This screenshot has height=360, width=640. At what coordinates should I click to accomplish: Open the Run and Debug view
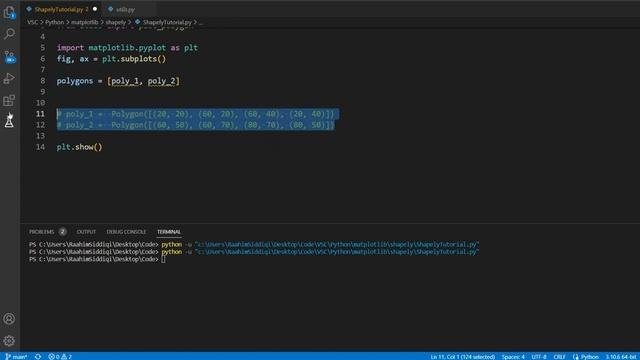9,78
